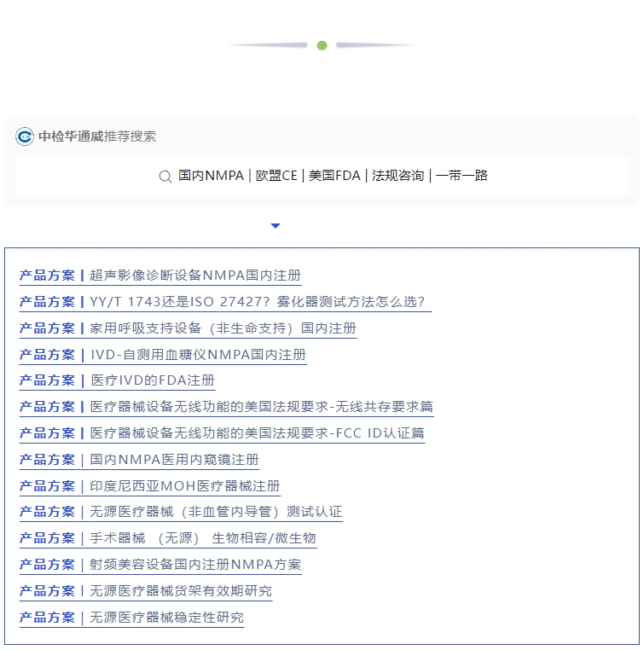
Task: Open the 无线共存要求篇 article link
Action: pos(261,407)
